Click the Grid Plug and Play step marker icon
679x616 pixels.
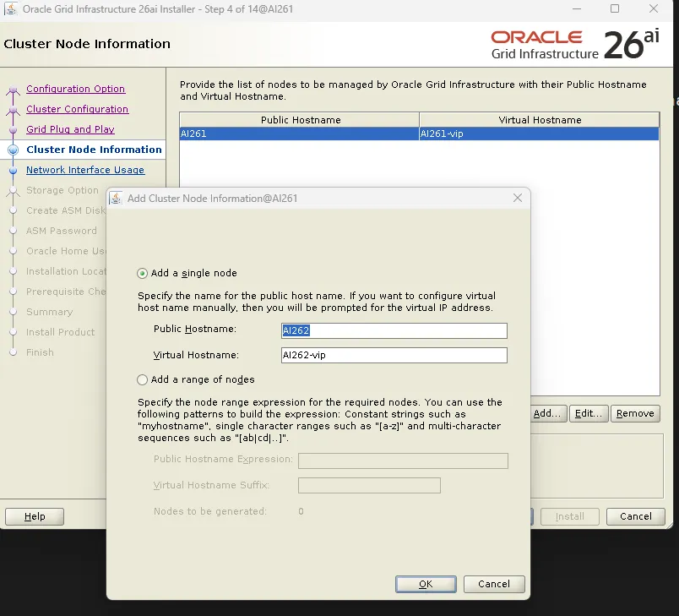click(x=13, y=129)
